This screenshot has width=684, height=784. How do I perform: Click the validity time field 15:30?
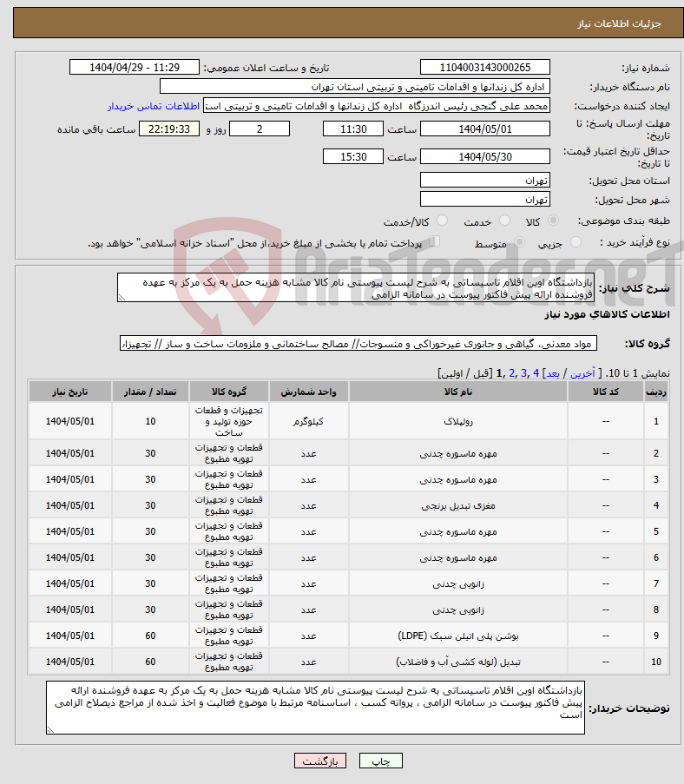353,156
